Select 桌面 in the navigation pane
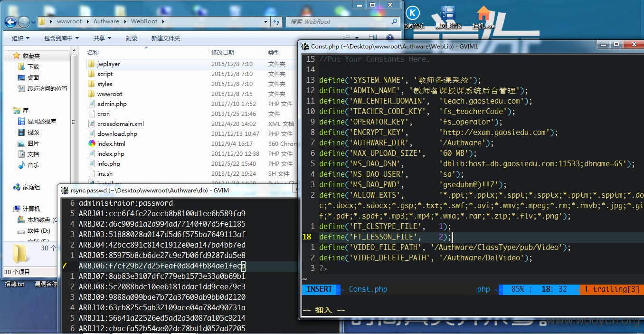This screenshot has width=644, height=334. pyautogui.click(x=28, y=78)
